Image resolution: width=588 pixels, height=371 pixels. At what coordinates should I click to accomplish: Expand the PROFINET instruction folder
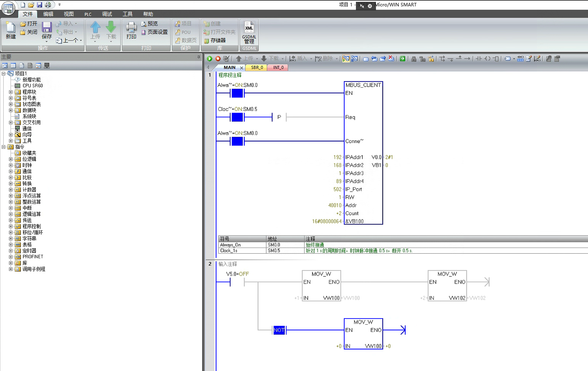[11, 257]
